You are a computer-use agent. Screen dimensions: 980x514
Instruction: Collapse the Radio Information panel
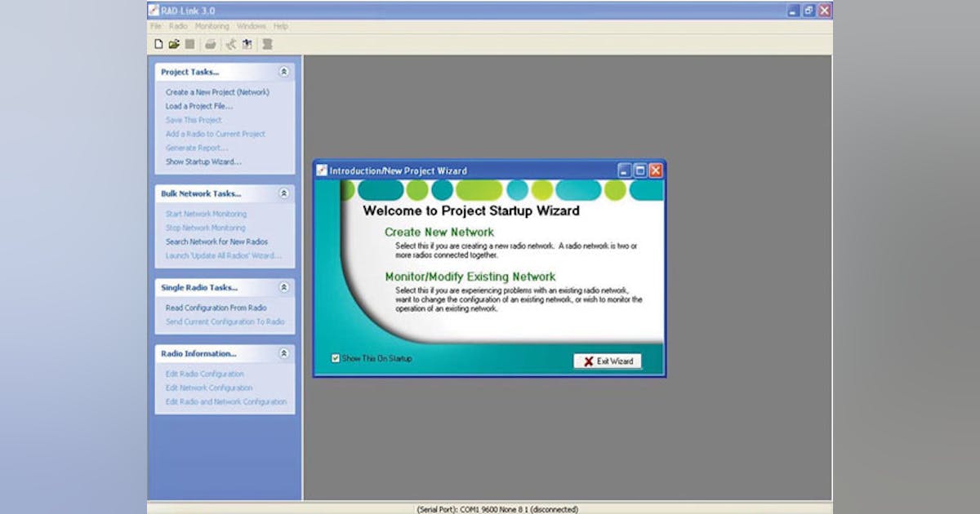[x=285, y=353]
